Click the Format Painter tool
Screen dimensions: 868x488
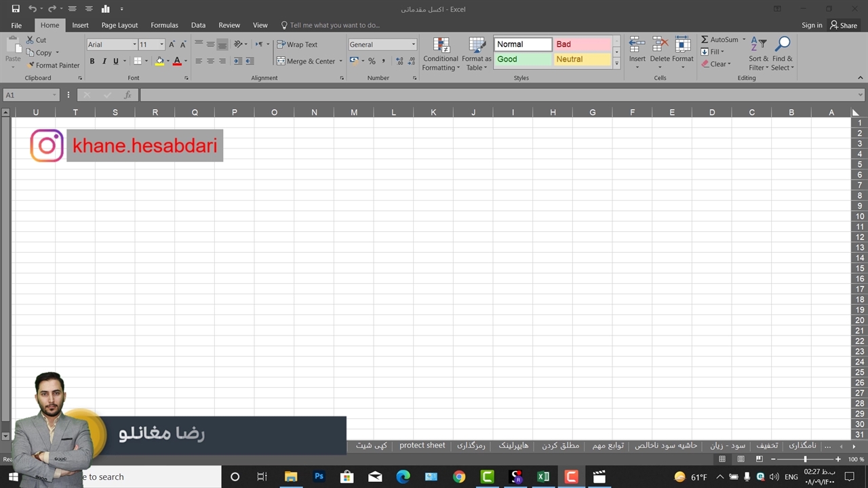pyautogui.click(x=53, y=65)
